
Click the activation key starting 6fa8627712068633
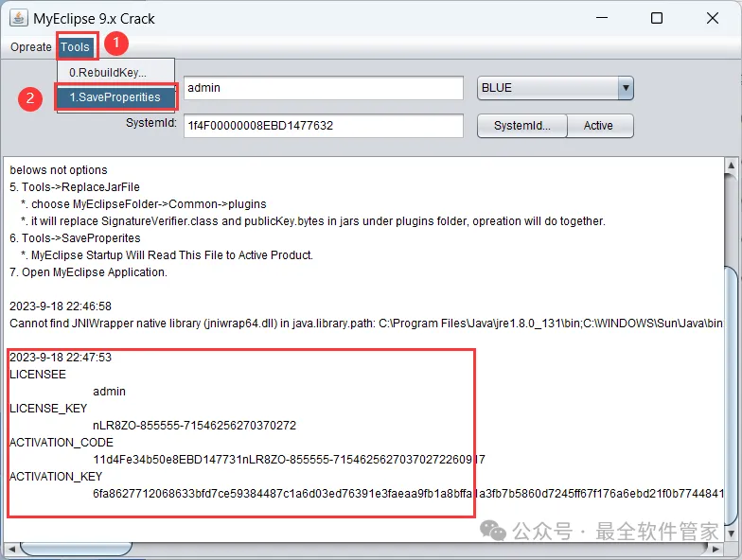[408, 494]
